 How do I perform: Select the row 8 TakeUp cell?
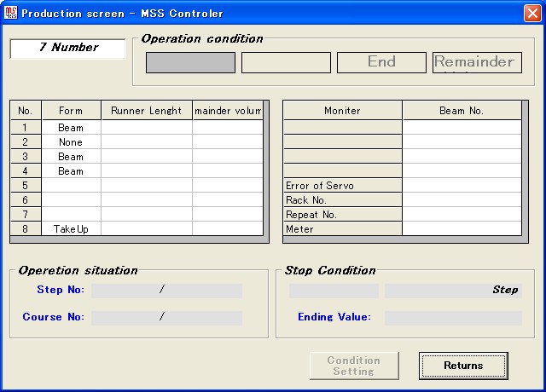[71, 229]
